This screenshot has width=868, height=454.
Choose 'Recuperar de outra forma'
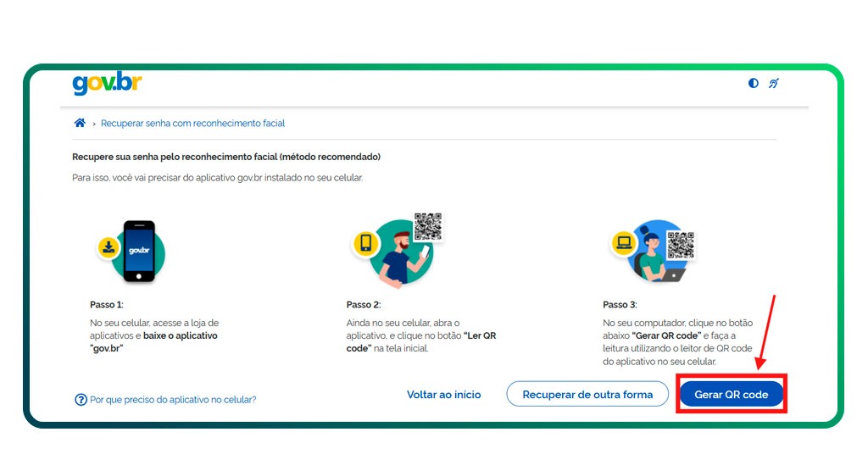[x=587, y=395]
